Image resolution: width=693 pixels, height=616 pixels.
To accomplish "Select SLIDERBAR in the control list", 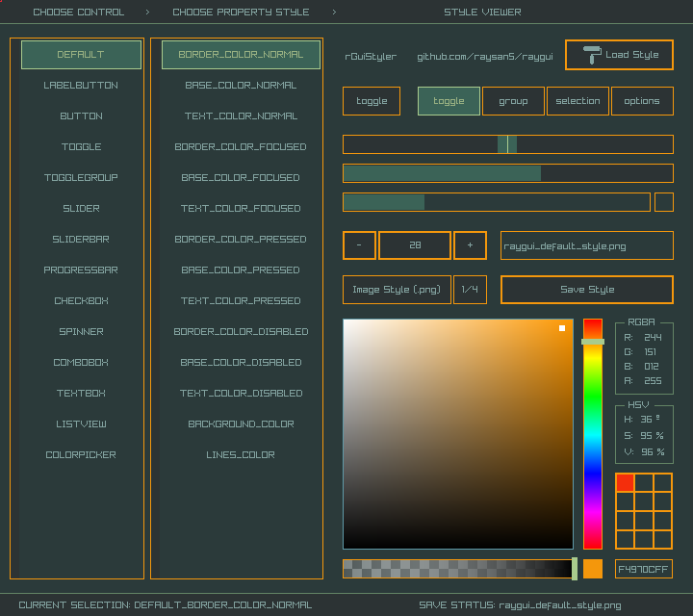I will click(x=81, y=240).
